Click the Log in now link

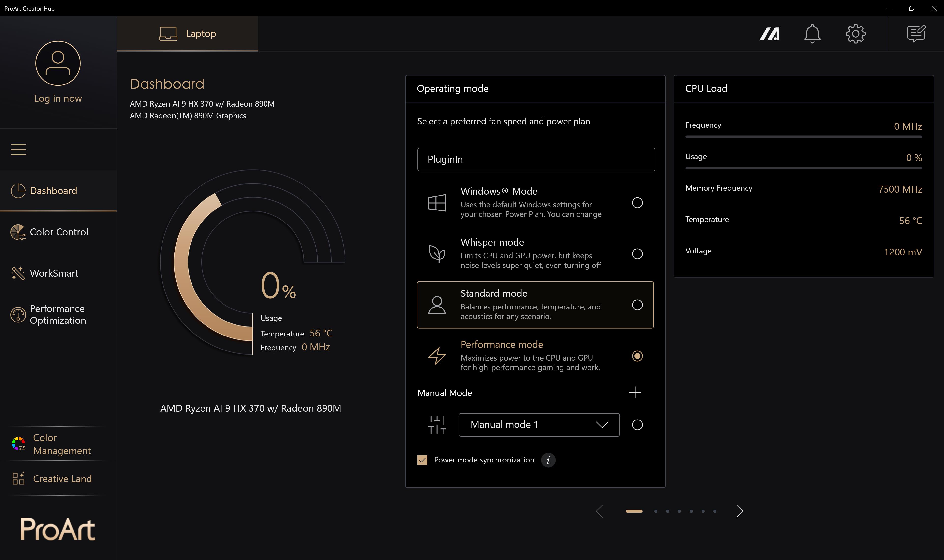[58, 98]
